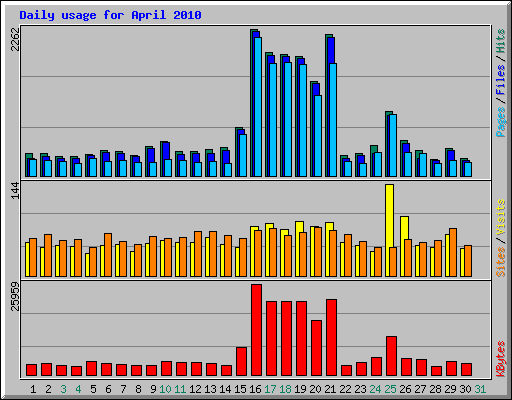
Task: Click day 27 on the x-axis
Action: click(420, 389)
